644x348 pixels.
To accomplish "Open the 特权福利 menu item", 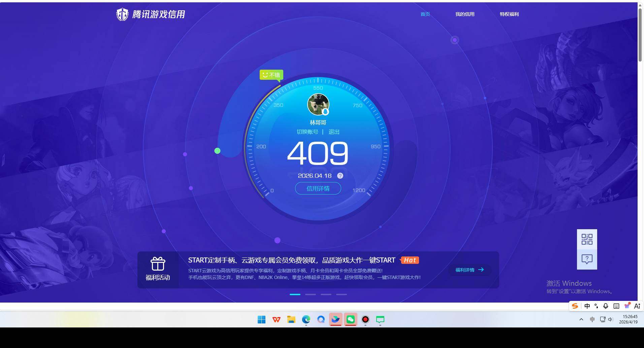I will coord(509,14).
